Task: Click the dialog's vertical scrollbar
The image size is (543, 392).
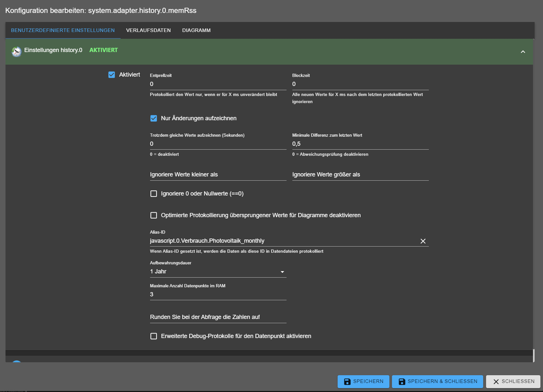Action: [534, 355]
